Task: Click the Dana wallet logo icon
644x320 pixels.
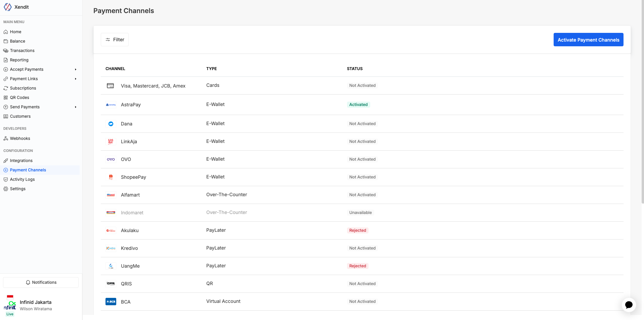Action: coord(111,124)
